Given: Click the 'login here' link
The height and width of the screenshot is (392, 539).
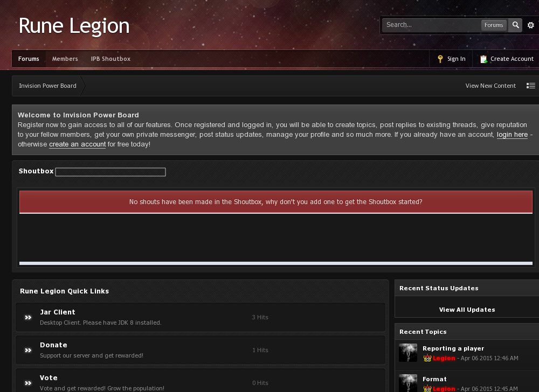Looking at the screenshot, I should (x=512, y=135).
